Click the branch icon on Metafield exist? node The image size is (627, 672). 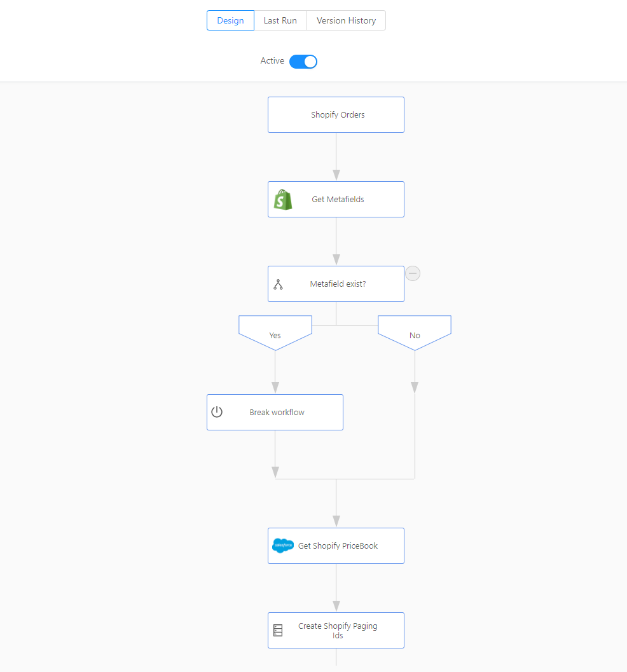pyautogui.click(x=278, y=284)
